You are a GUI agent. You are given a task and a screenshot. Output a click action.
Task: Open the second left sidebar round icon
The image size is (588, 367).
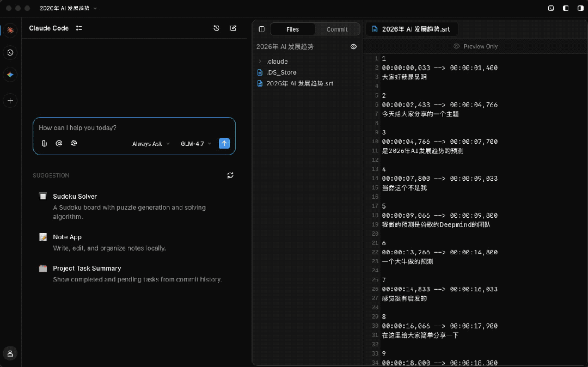coord(10,52)
